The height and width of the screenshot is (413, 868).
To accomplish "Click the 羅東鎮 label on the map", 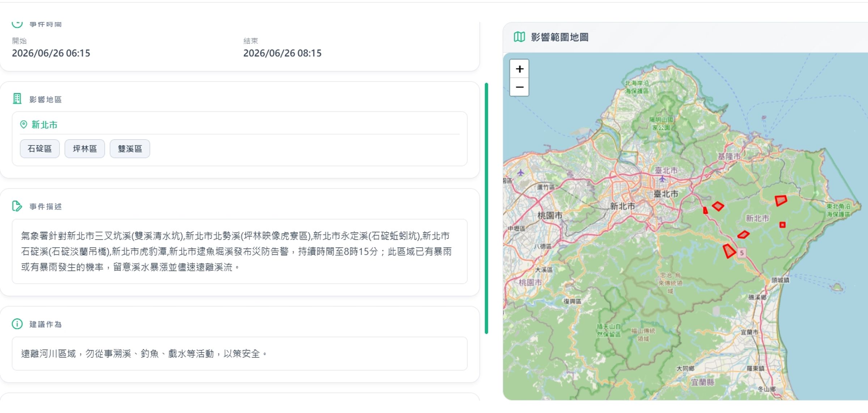I will click(x=756, y=369).
